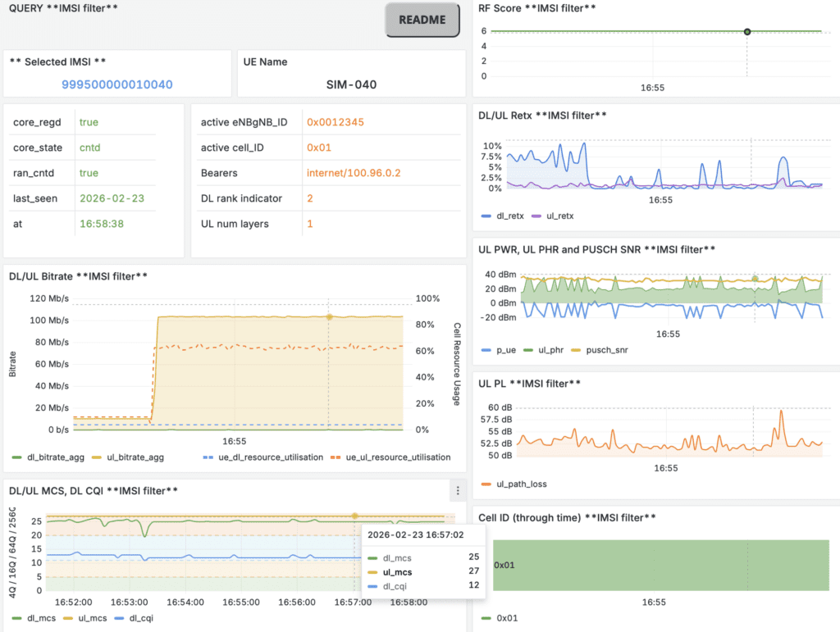Hide the p_ue series via its legend entry

point(504,349)
